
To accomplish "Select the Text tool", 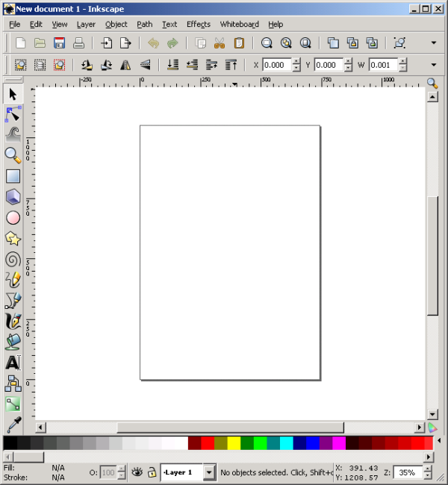I will coord(13,363).
